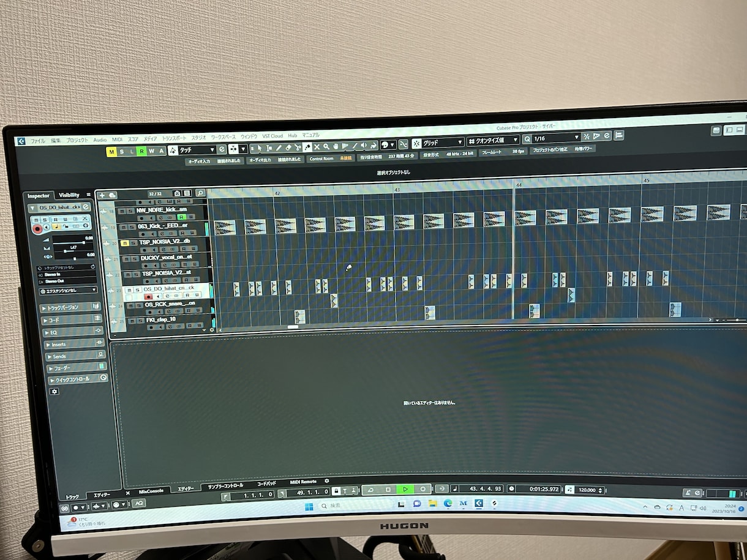Toggle global Read R automation button
The width and height of the screenshot is (747, 560).
141,151
